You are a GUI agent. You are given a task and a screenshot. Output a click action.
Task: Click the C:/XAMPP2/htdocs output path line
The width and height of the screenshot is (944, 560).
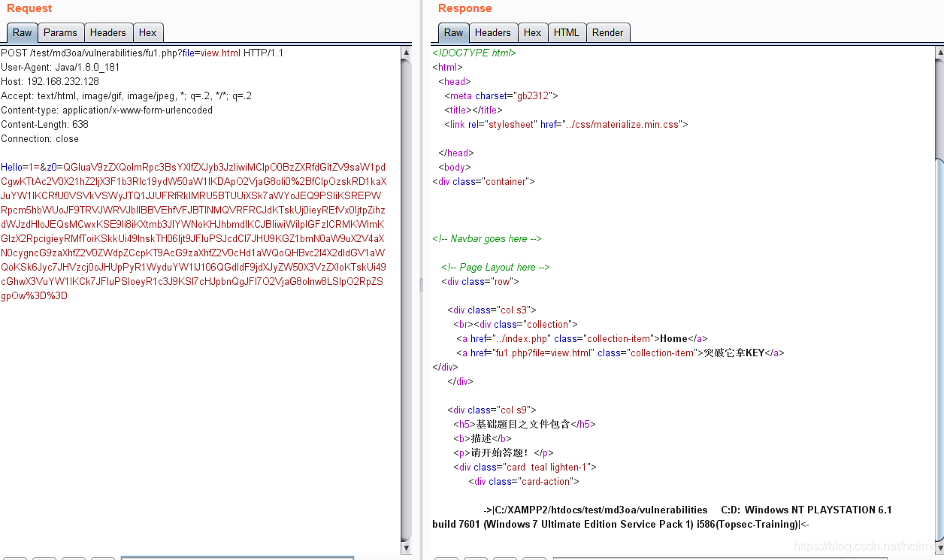[688, 510]
